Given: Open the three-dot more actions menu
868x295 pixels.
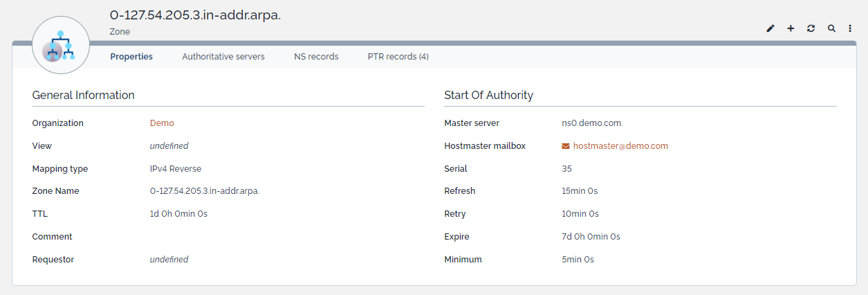Looking at the screenshot, I should pyautogui.click(x=850, y=28).
